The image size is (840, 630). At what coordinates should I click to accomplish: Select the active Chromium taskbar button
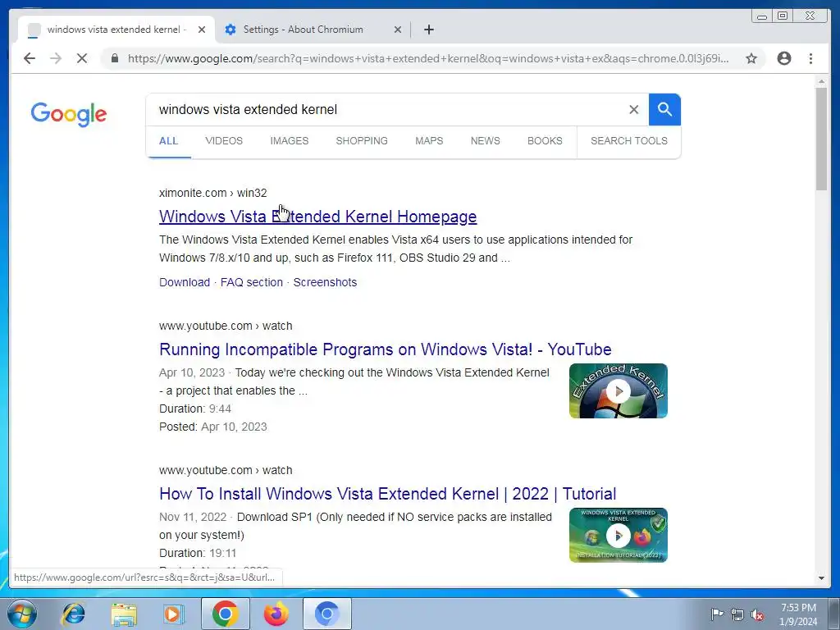click(327, 614)
